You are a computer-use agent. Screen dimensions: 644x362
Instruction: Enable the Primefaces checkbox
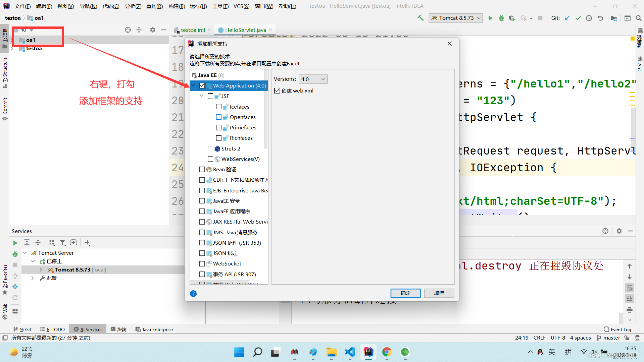tap(219, 127)
